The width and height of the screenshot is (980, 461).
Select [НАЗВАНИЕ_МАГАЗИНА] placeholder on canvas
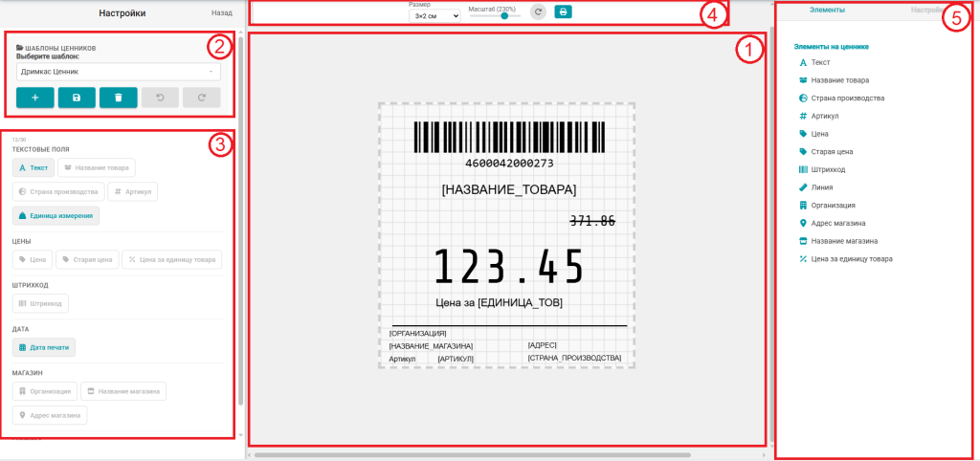pyautogui.click(x=431, y=346)
